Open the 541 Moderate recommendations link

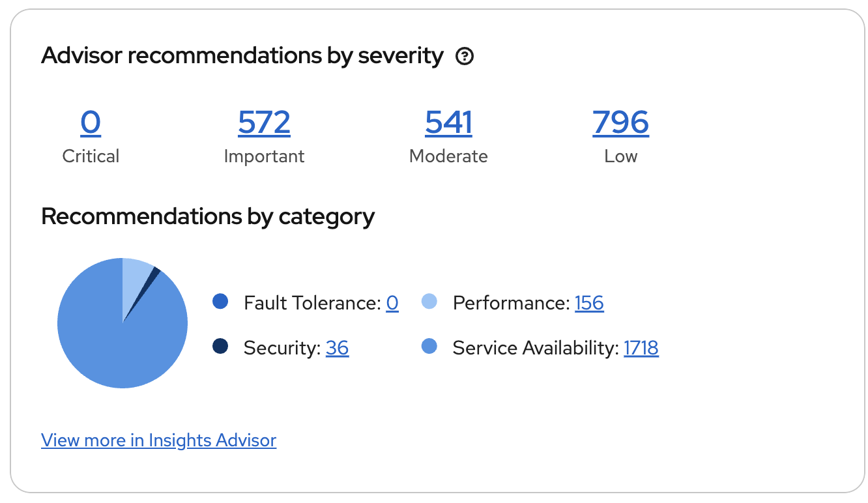click(x=448, y=122)
